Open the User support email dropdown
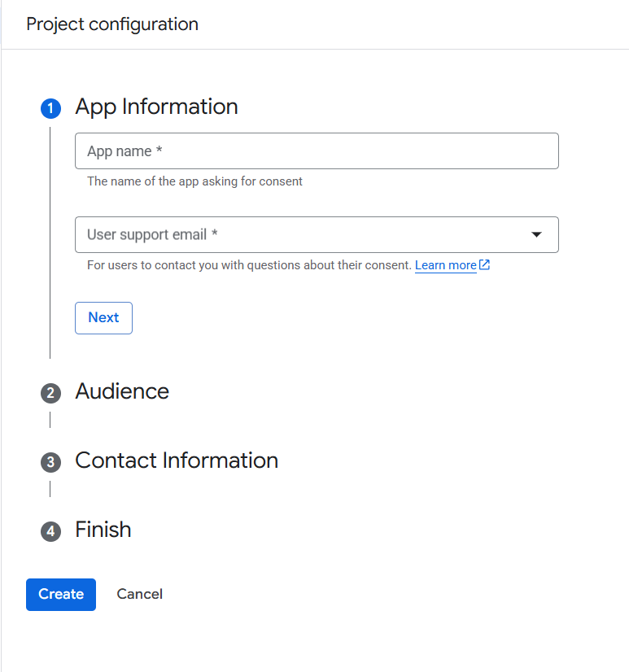This screenshot has height=672, width=629. pos(317,233)
